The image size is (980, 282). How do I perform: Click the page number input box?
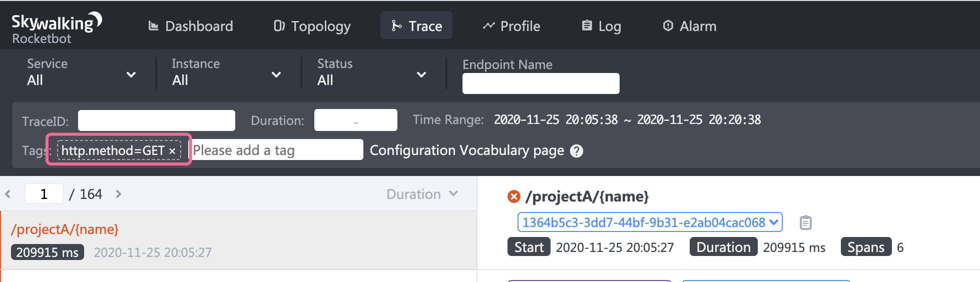point(44,194)
